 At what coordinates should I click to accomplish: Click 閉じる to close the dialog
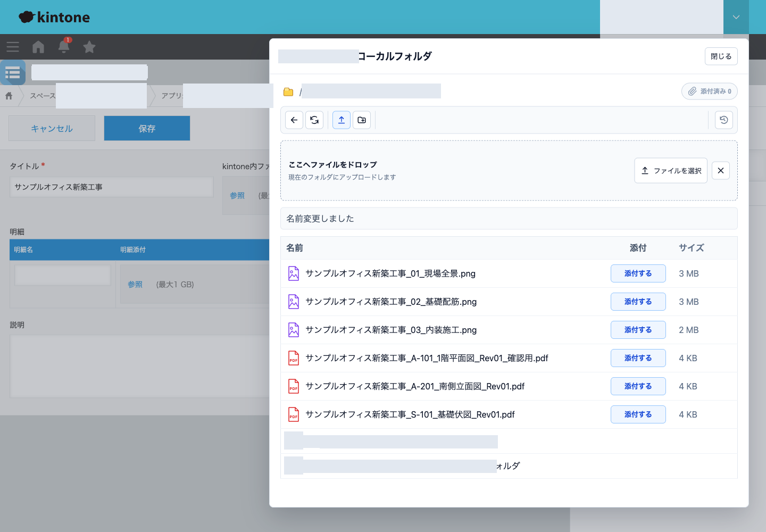pos(721,56)
